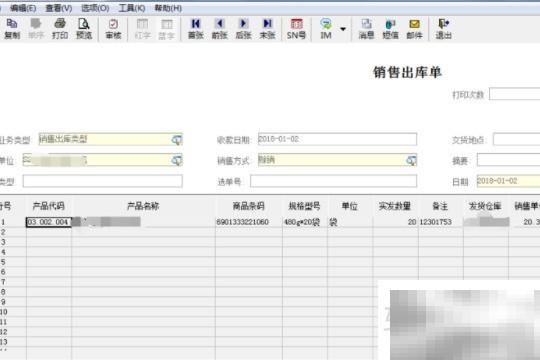Screen dimensions: 540x360
Task: Click the 短信 SMS icon
Action: [x=390, y=29]
